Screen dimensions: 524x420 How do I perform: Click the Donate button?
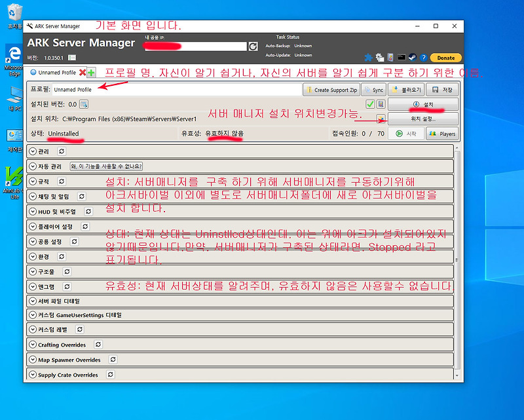pos(446,58)
